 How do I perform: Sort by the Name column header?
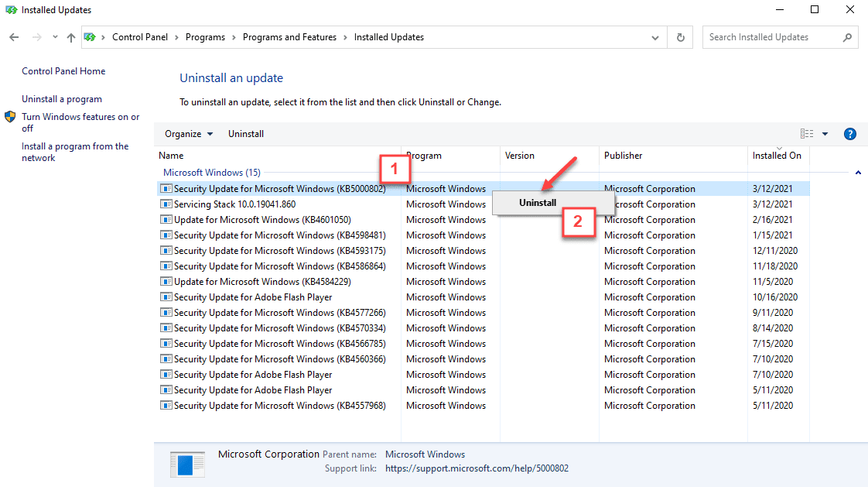[x=171, y=156]
